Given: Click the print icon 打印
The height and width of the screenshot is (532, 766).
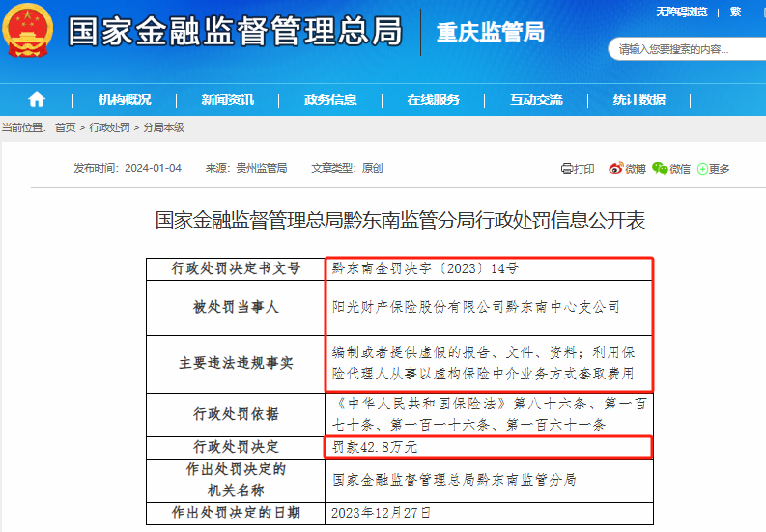Looking at the screenshot, I should pyautogui.click(x=578, y=169).
